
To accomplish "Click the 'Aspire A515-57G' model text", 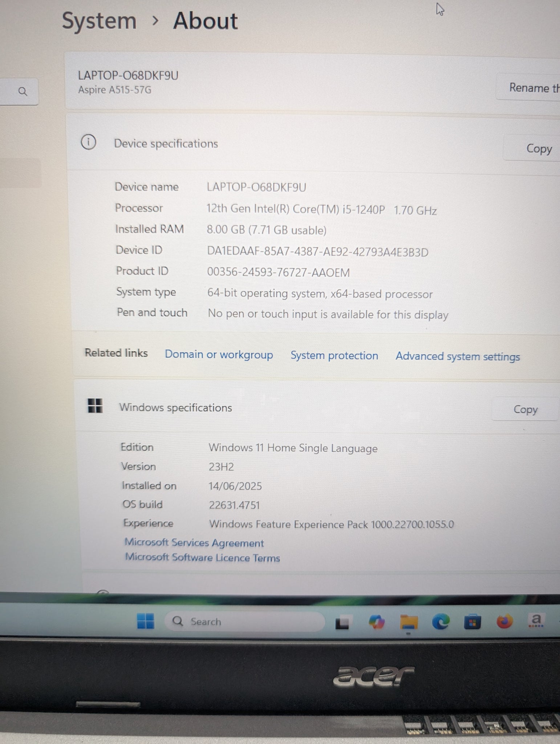I will click(x=115, y=90).
